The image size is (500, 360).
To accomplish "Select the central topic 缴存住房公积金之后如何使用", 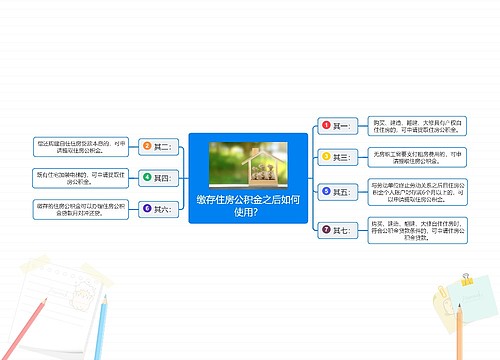I will [248, 178].
